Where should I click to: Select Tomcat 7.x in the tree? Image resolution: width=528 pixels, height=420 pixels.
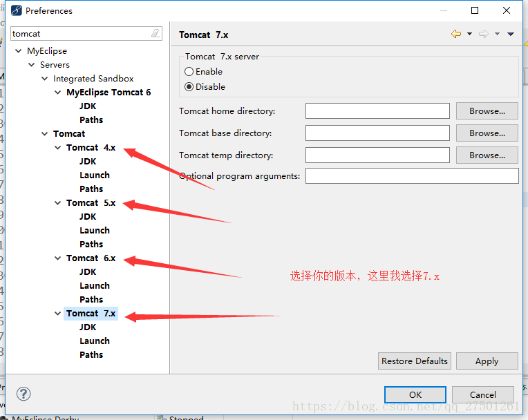pos(91,314)
